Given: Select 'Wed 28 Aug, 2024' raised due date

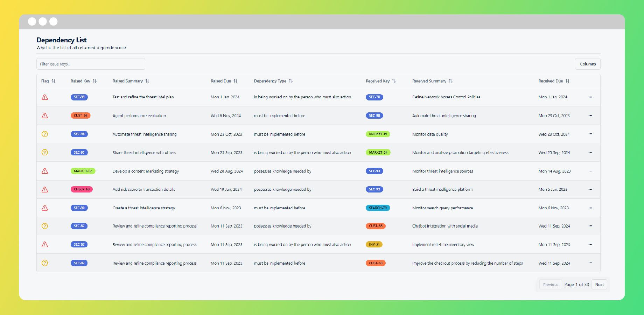Looking at the screenshot, I should pyautogui.click(x=227, y=171).
